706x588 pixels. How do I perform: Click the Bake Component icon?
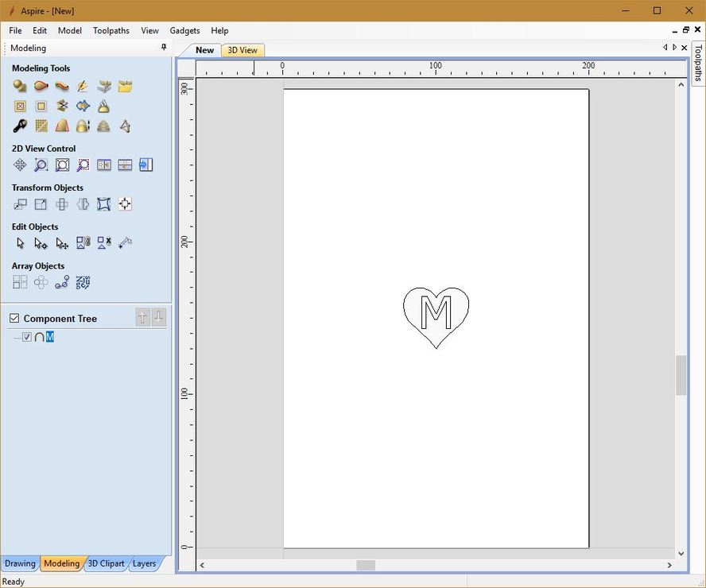[104, 106]
